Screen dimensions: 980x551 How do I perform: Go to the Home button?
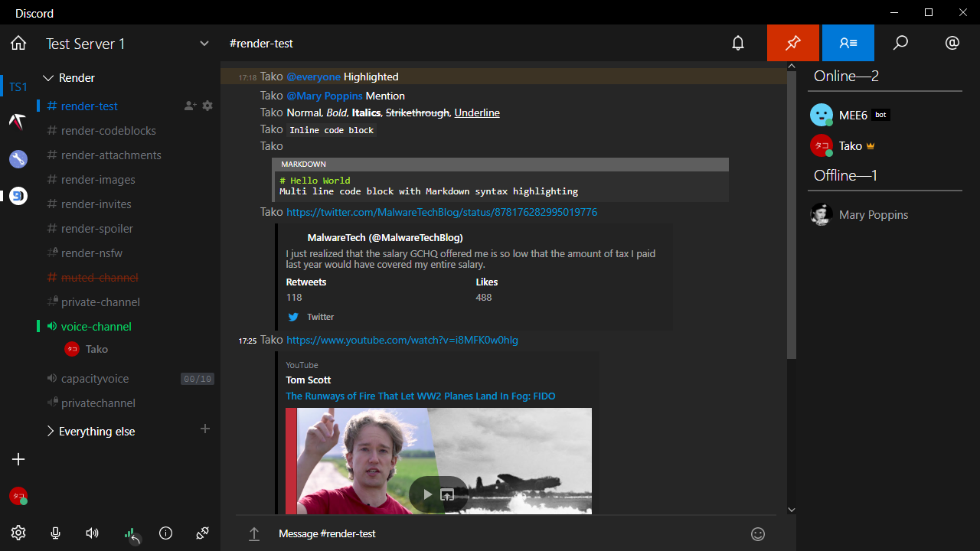click(x=18, y=44)
